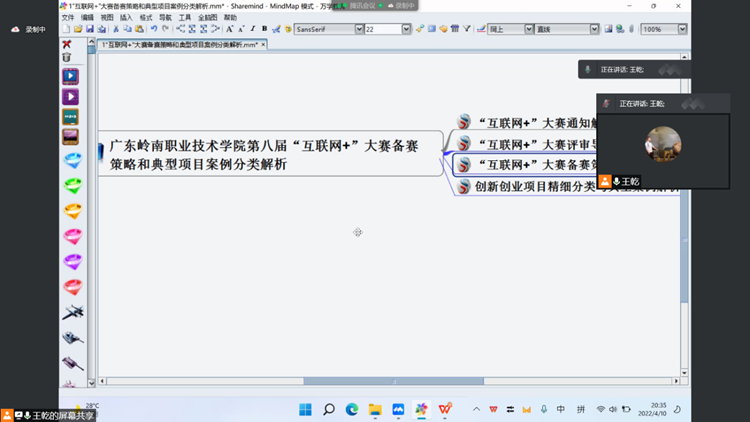
Task: Click the paint palette icon in toolbar
Action: [x=288, y=29]
